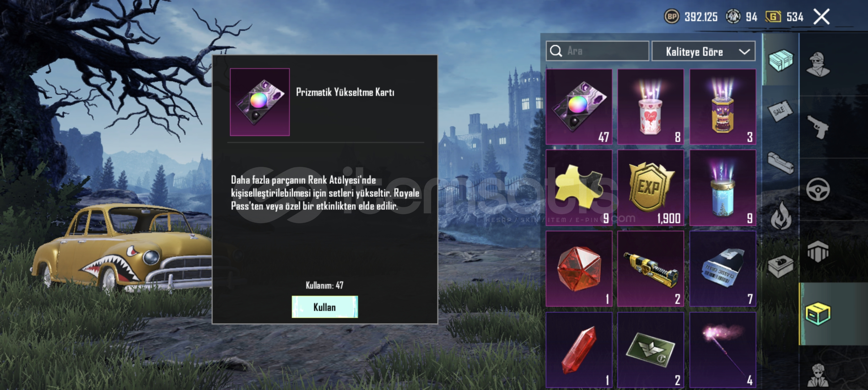This screenshot has height=390, width=868.
Task: Select the heart gift crate with count 8
Action: 650,107
